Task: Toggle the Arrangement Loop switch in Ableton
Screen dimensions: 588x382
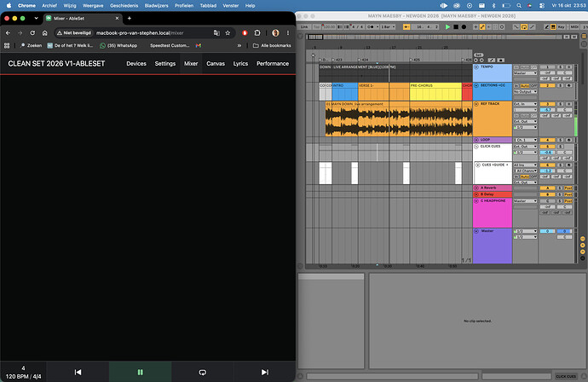Action: [x=524, y=27]
